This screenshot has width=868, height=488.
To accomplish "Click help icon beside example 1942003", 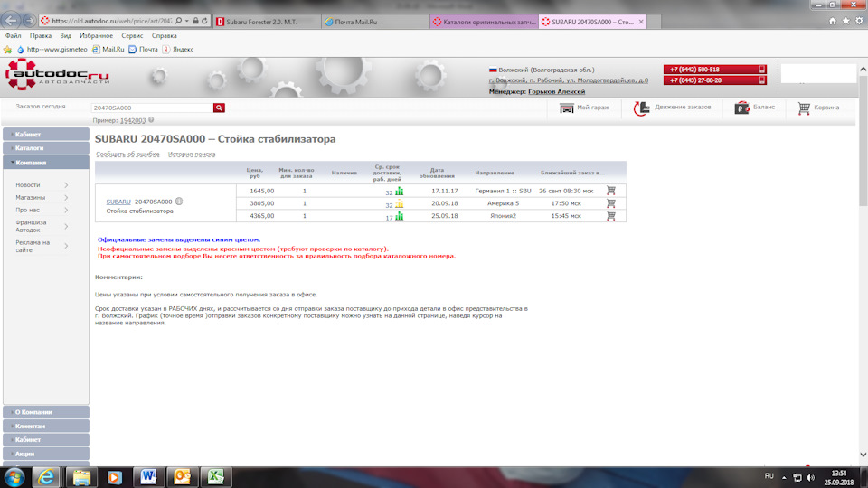I will (x=151, y=120).
